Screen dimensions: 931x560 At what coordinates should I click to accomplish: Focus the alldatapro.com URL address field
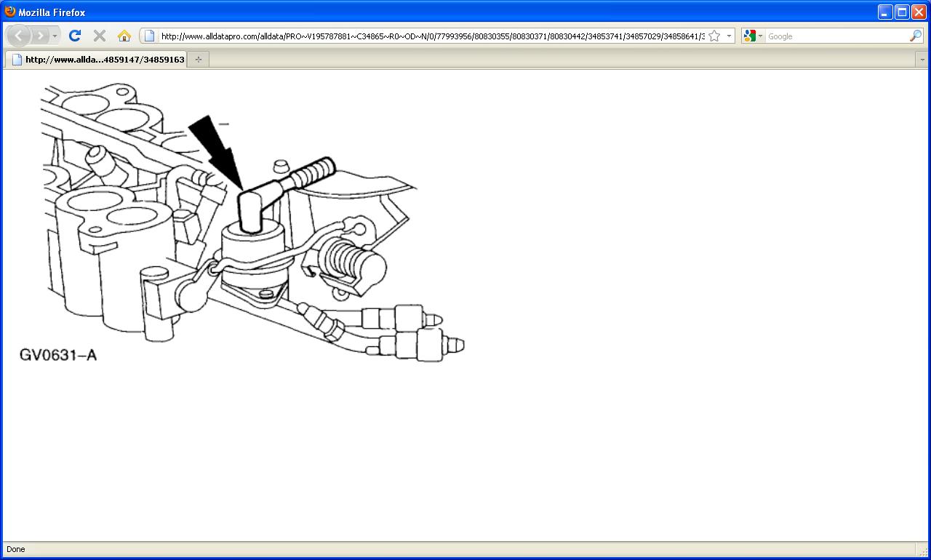(432, 36)
